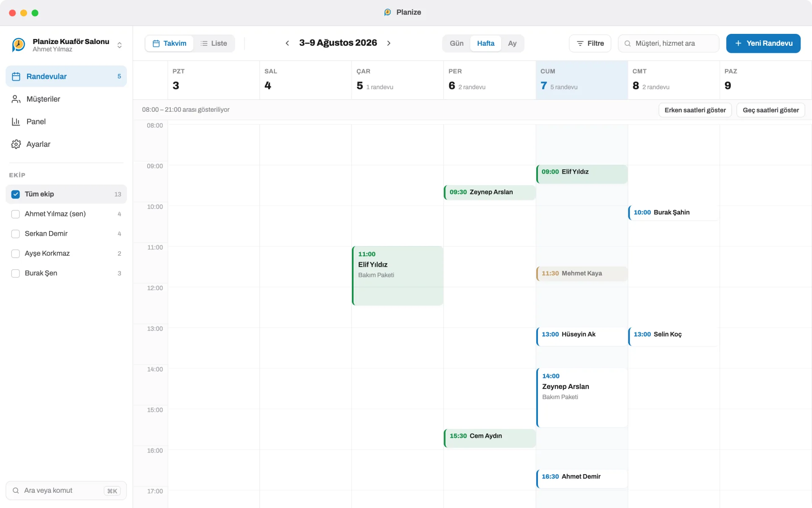Switch to the Gün view
This screenshot has height=508, width=812.
click(457, 44)
